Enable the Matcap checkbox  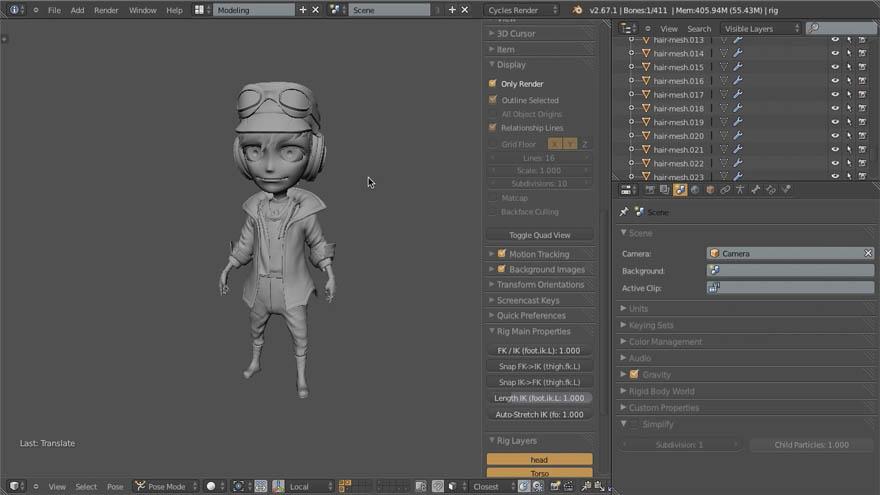coord(493,198)
